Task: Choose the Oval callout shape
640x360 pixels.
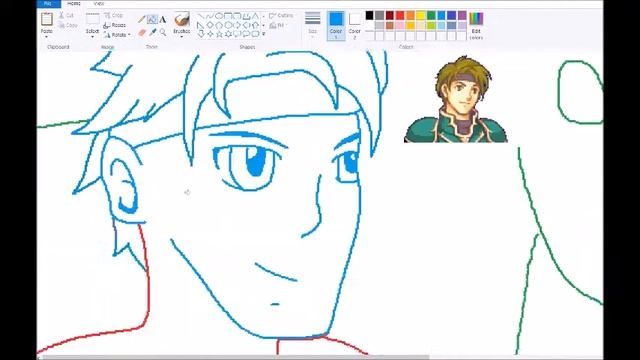Action: click(x=246, y=34)
